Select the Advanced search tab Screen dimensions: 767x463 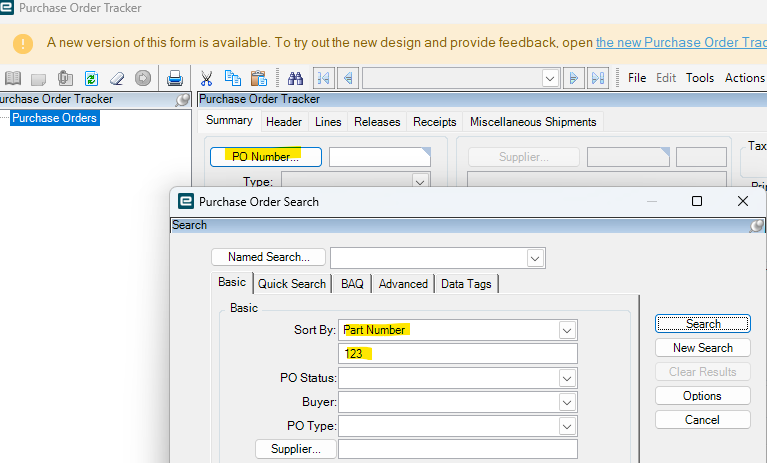403,284
